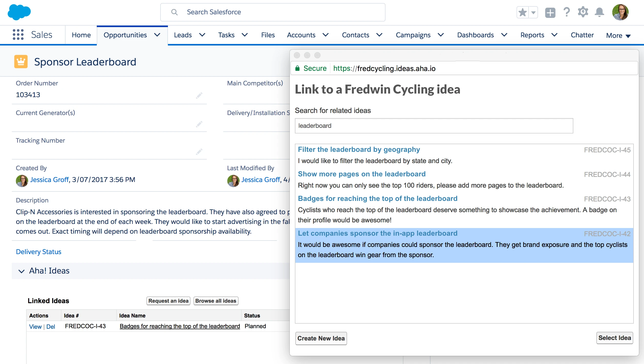Open the notifications bell

599,12
